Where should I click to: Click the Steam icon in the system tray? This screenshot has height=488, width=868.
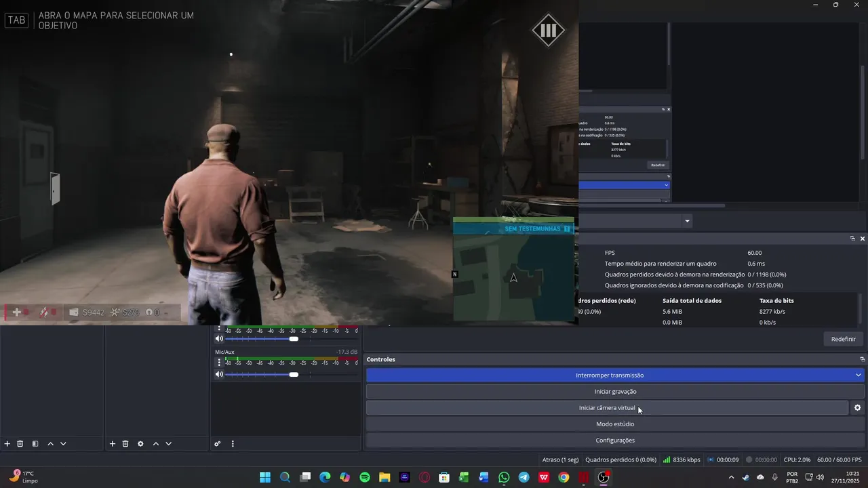[745, 477]
